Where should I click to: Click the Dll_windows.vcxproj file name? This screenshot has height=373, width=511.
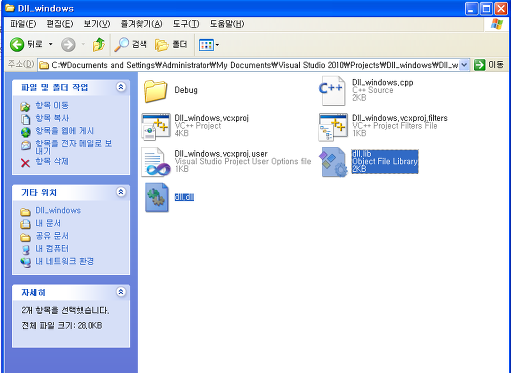pyautogui.click(x=212, y=118)
